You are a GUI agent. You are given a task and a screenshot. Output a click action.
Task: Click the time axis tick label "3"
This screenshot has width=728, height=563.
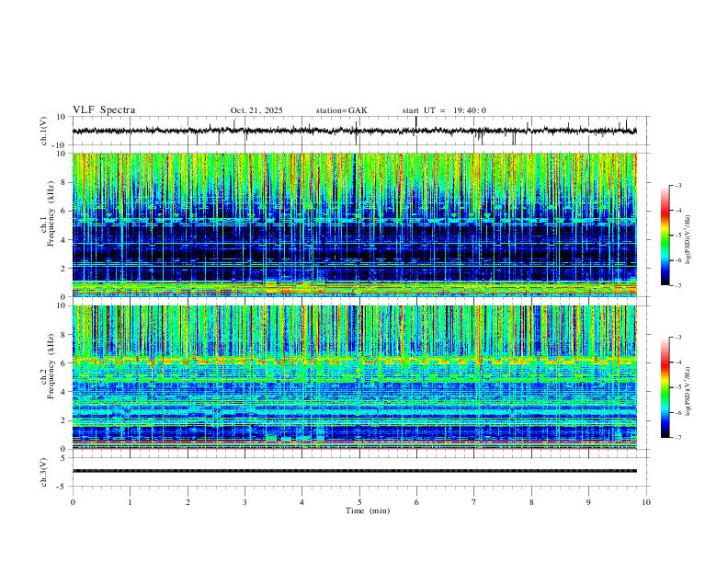(245, 502)
